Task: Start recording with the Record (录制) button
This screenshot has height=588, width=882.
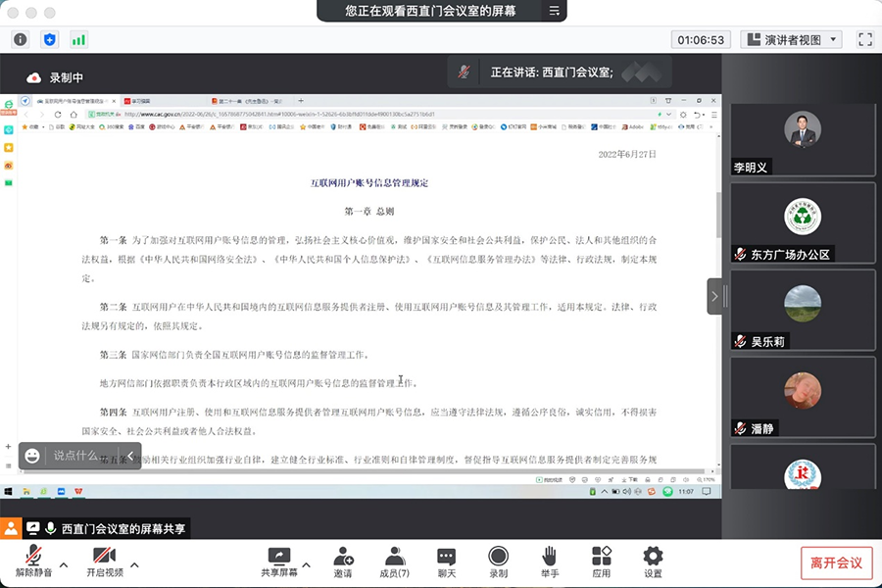Action: [499, 562]
